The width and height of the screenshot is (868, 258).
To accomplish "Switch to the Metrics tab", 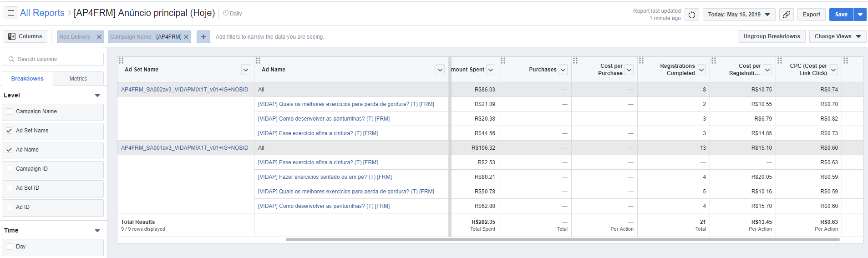I will click(78, 79).
